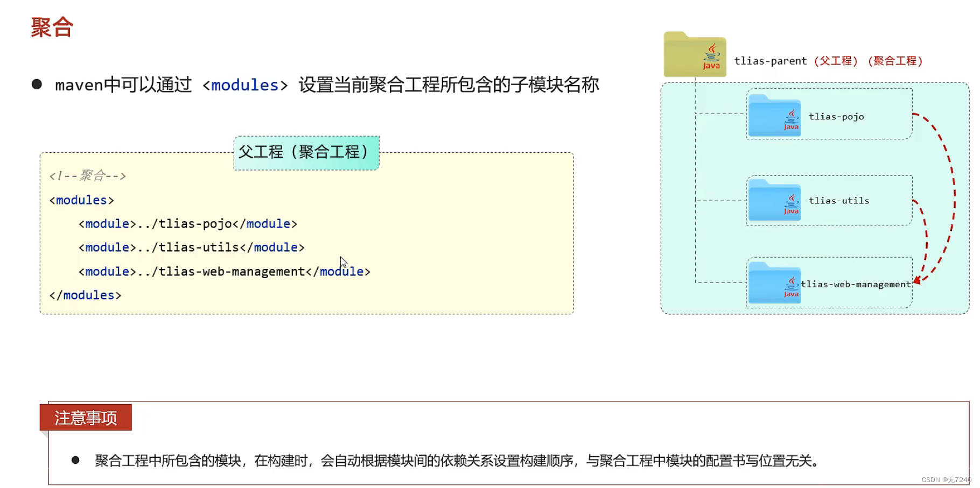Click the opening <modules> tag in code
The width and height of the screenshot is (980, 488).
[x=82, y=200]
